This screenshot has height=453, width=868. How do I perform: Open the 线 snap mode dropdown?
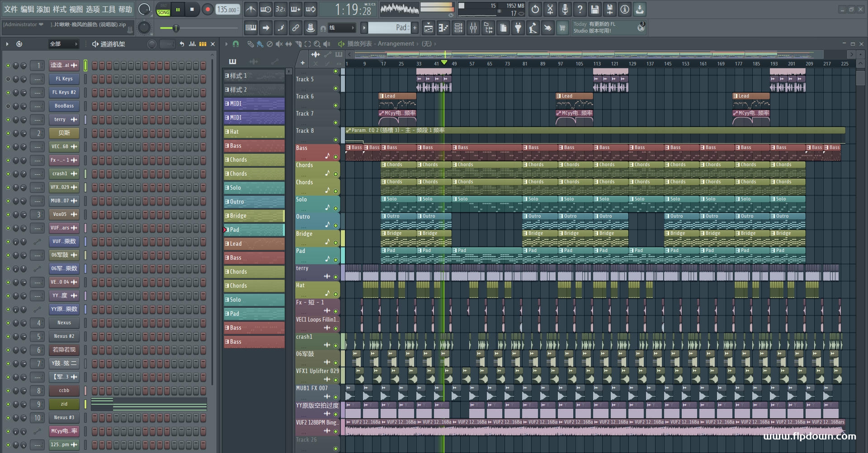[x=341, y=28]
